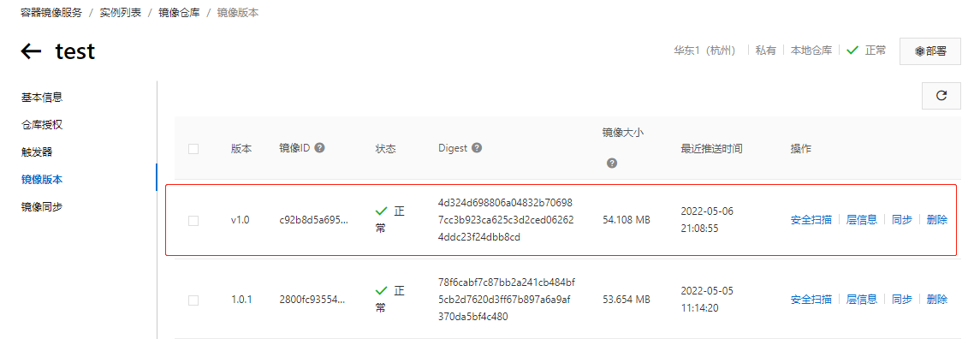Open the 基本信息 sidebar item
Viewport: 980px width, 339px height.
click(42, 97)
